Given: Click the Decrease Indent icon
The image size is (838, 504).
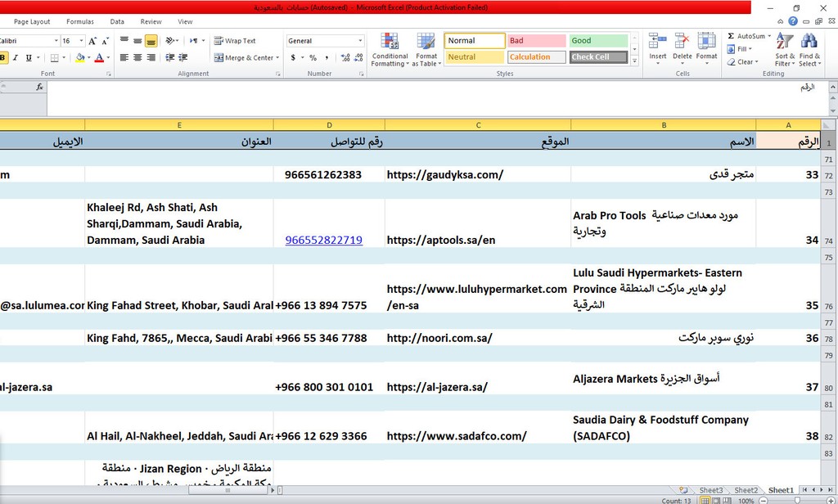Looking at the screenshot, I should (170, 58).
